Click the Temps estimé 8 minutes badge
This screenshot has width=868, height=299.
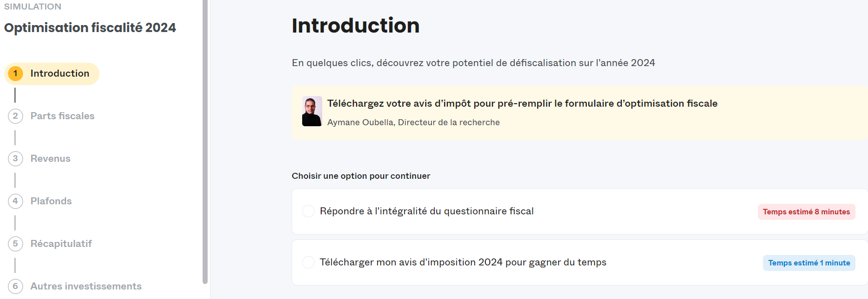[x=806, y=211]
